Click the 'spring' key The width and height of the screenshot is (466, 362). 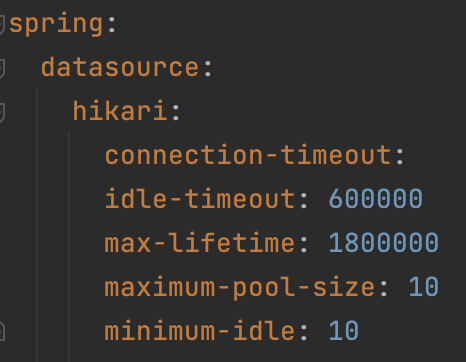[x=56, y=24]
